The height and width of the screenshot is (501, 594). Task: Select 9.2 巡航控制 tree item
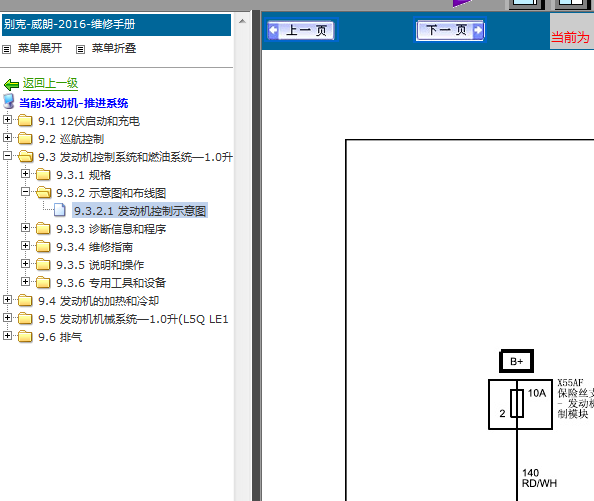tap(71, 139)
